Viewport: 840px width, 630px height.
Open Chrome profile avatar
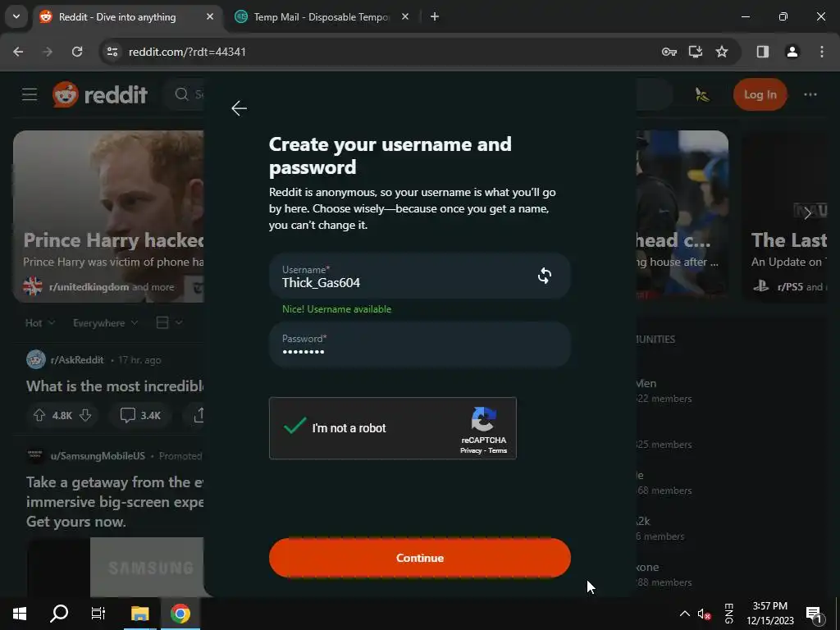pos(792,52)
